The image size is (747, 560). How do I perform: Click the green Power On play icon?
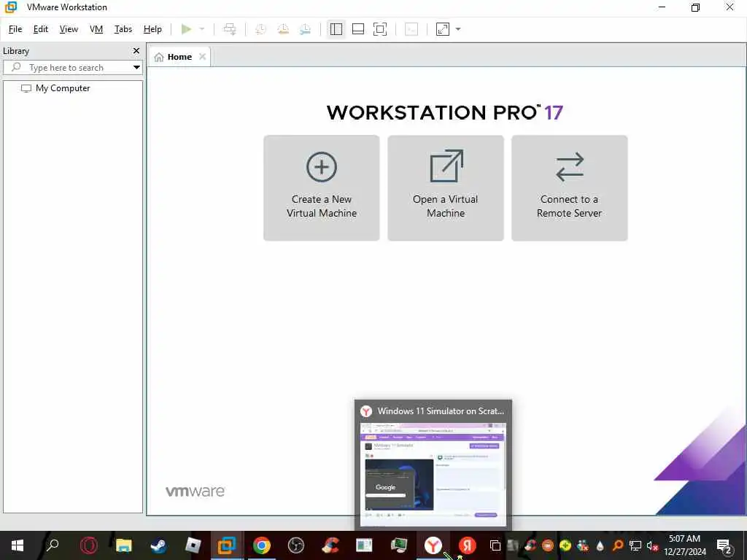[186, 29]
